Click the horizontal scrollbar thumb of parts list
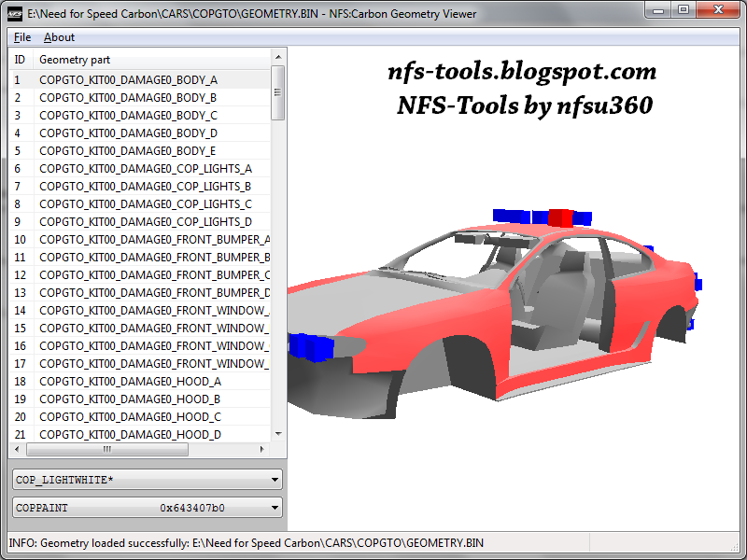 (x=107, y=449)
